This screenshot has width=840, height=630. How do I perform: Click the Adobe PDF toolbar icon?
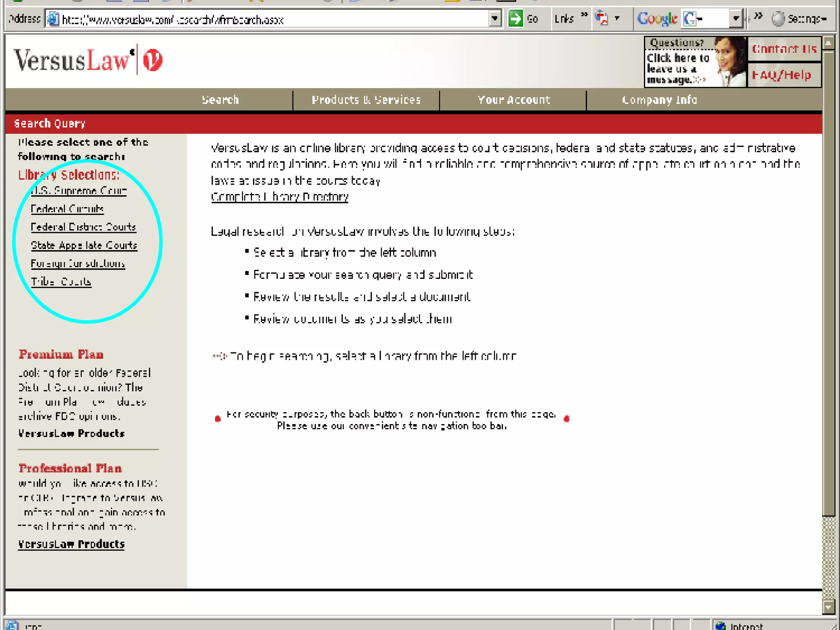[602, 18]
